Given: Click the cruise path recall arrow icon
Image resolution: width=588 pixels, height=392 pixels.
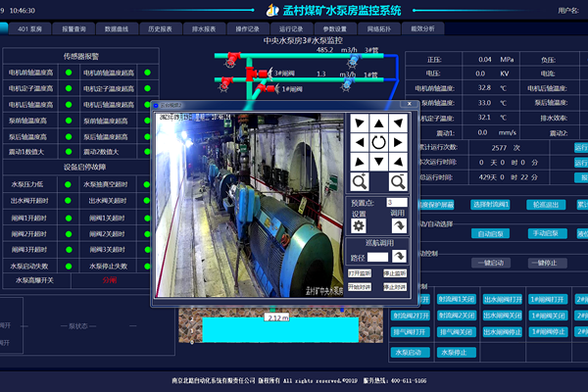Looking at the screenshot, I should tap(399, 257).
